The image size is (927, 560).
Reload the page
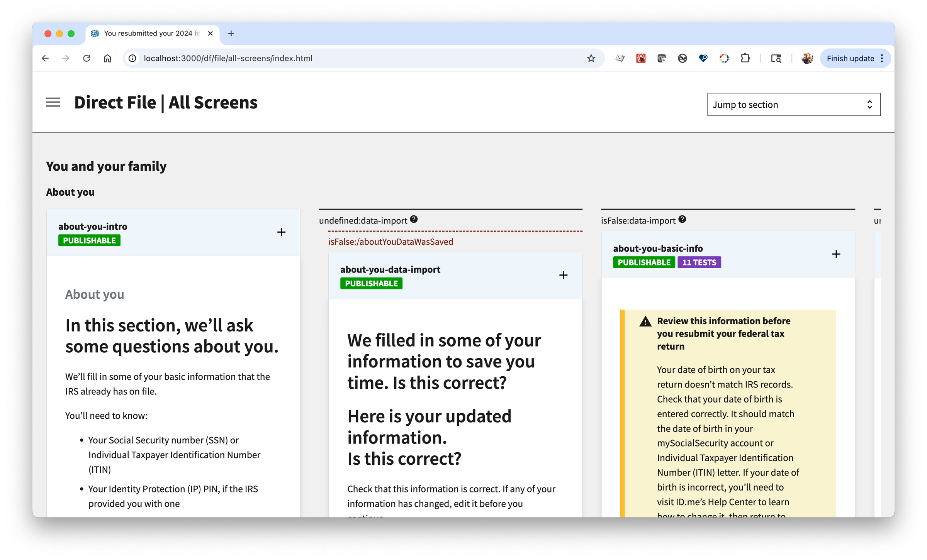(x=87, y=58)
